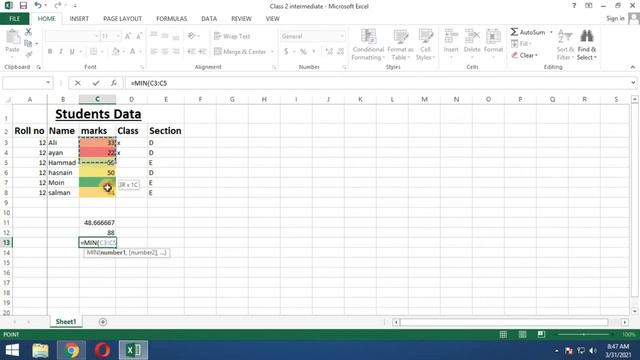Switch to the INSERT tab
The height and width of the screenshot is (360, 640).
tap(79, 19)
